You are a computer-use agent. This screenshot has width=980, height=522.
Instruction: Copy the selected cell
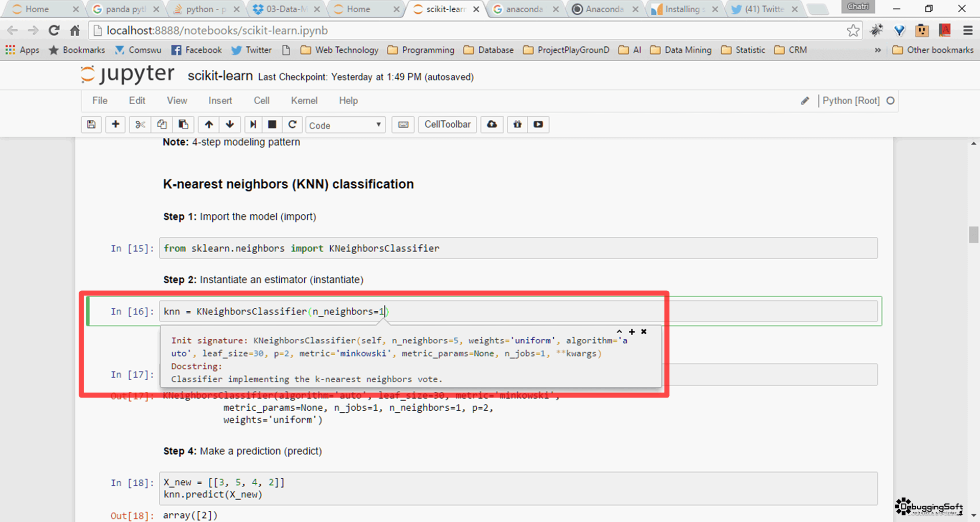[162, 125]
